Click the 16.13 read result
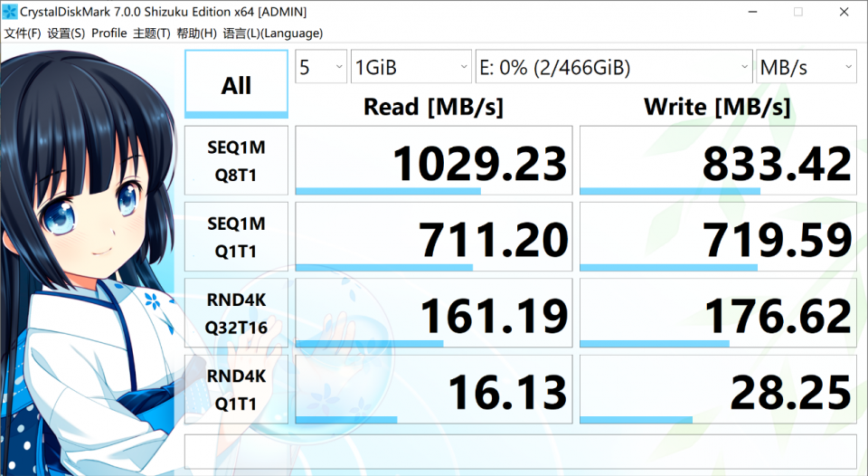868x476 pixels. 434,389
